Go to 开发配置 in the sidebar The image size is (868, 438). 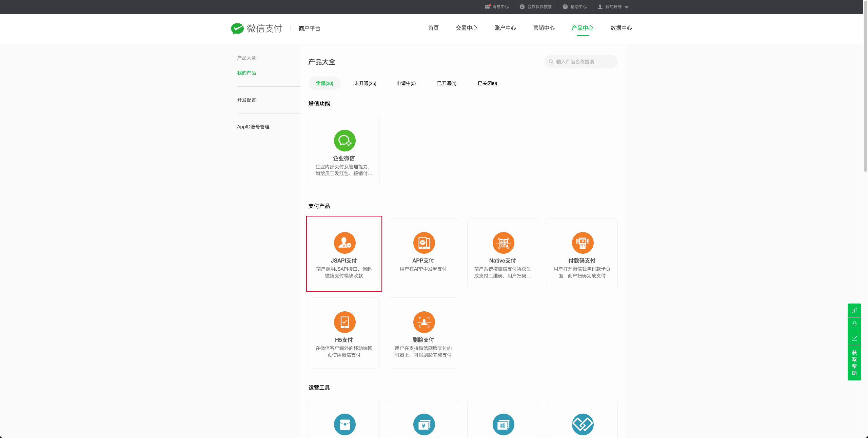(x=246, y=100)
